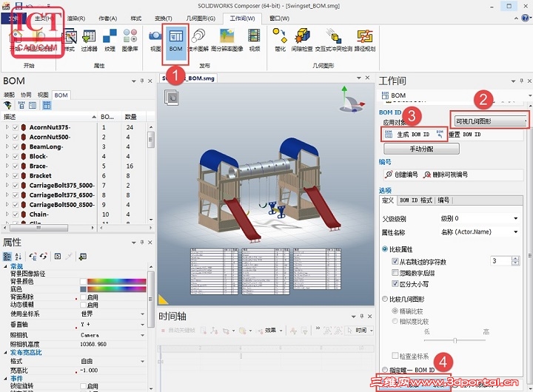Expand the BeamLong tree row
This screenshot has height=392, width=533.
coord(7,146)
